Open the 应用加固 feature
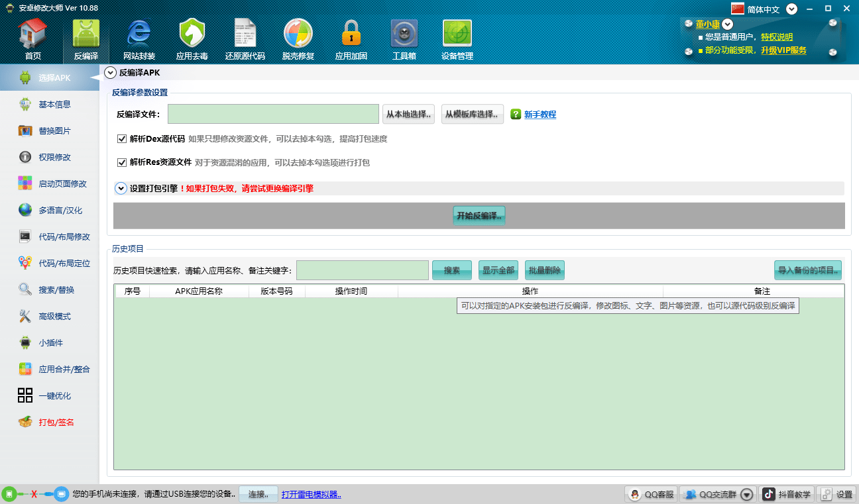Screen dimensions: 859x504 pyautogui.click(x=351, y=38)
